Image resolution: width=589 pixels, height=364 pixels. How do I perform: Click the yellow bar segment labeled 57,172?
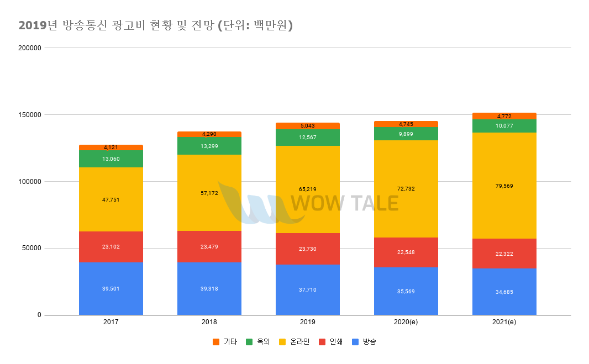pos(209,193)
